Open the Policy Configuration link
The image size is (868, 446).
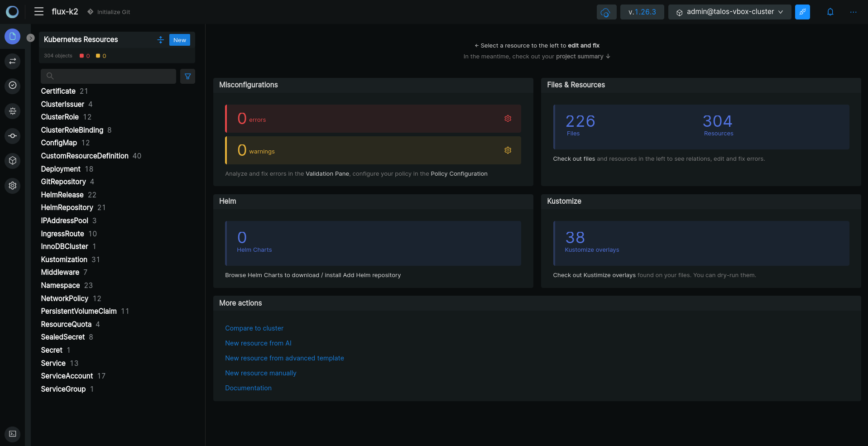459,174
